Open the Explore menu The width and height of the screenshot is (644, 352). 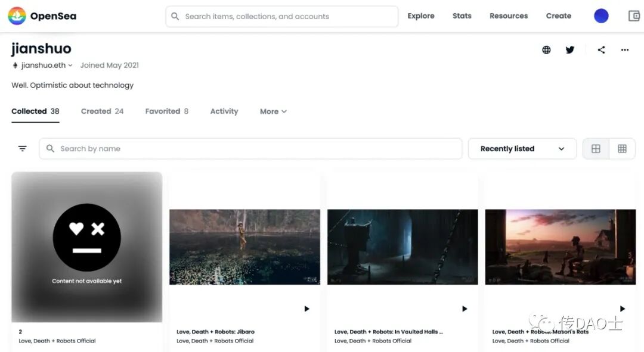click(420, 16)
